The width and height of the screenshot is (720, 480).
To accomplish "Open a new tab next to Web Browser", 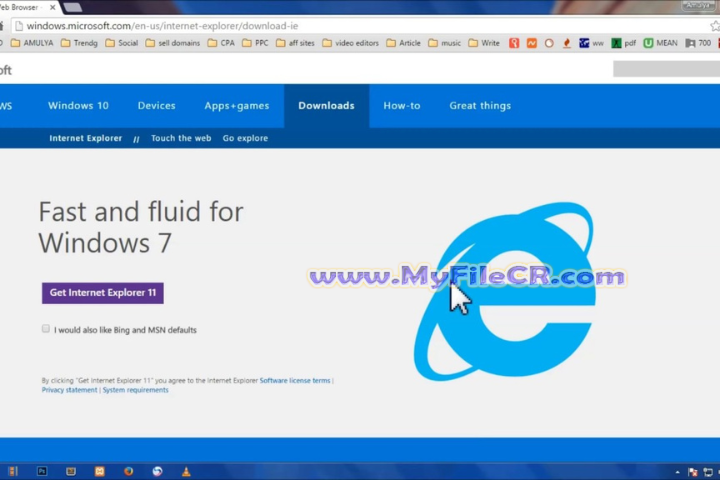I will (73, 7).
